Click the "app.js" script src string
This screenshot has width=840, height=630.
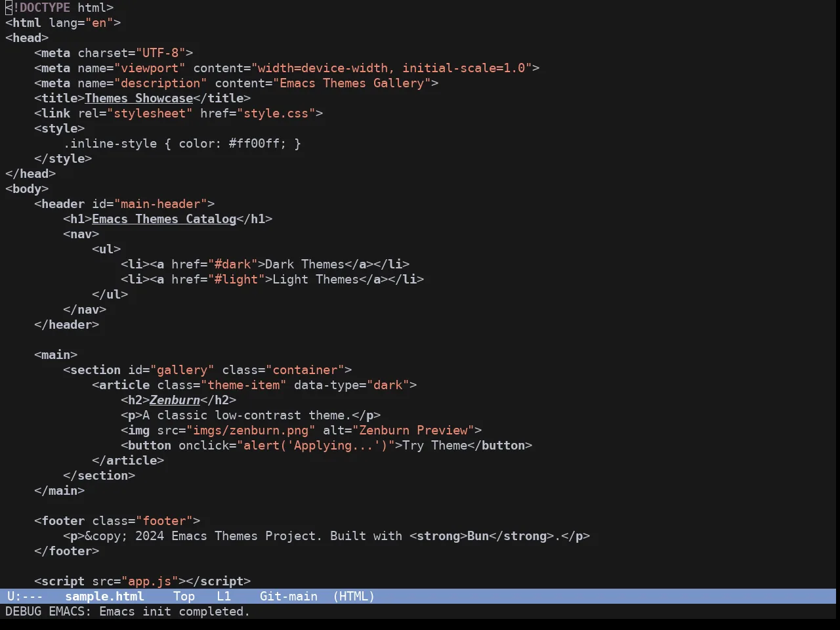(x=150, y=581)
